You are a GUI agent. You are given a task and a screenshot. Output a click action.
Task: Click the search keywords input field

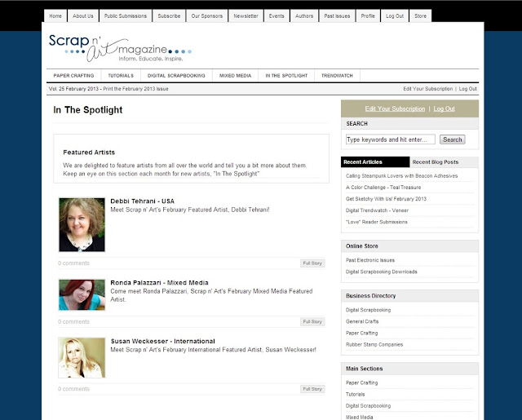coord(390,139)
